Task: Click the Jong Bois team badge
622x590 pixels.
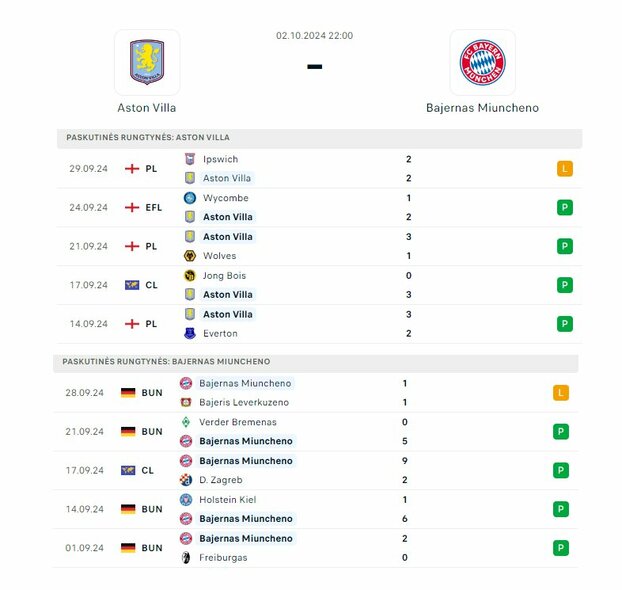Action: 190,275
